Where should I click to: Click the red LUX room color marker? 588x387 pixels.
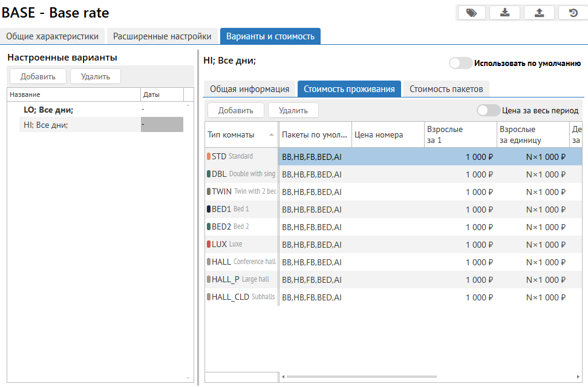209,244
